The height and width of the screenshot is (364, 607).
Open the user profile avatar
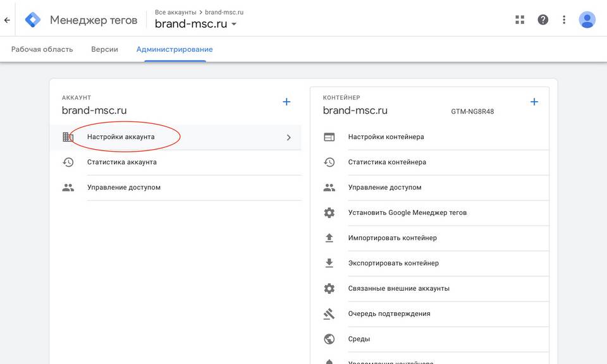[x=587, y=20]
